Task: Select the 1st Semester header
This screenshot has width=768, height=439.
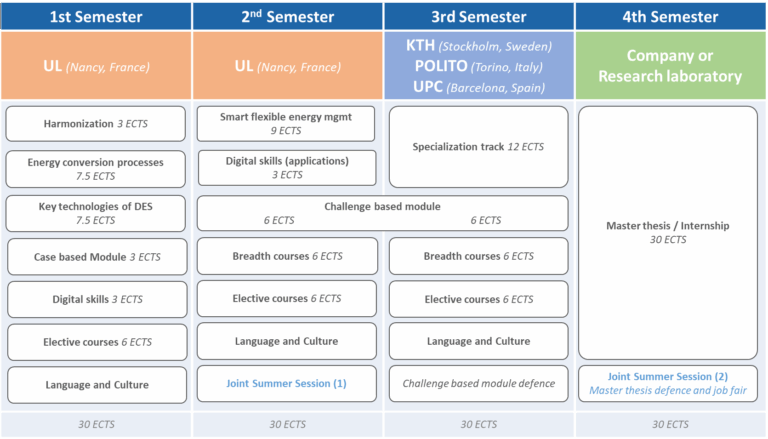Action: pyautogui.click(x=96, y=17)
